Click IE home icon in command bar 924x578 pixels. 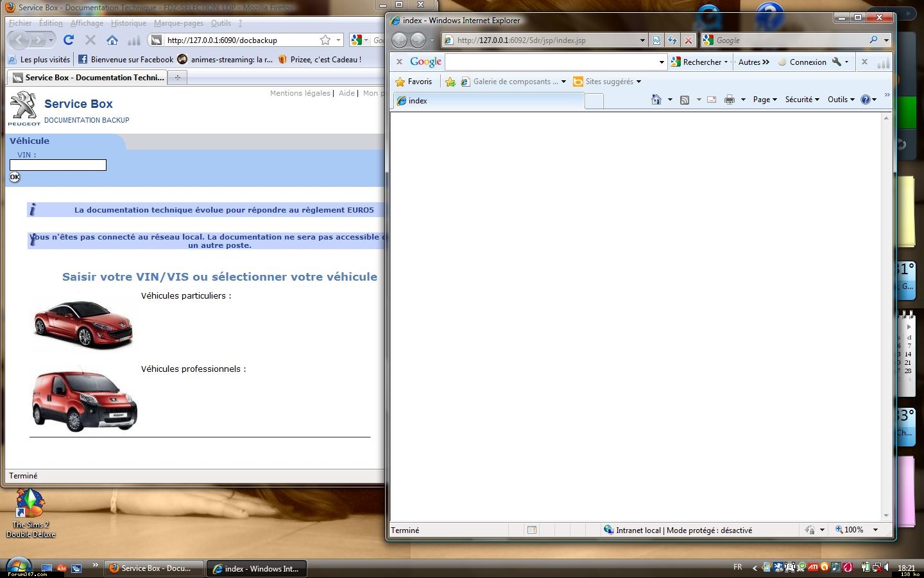[656, 100]
